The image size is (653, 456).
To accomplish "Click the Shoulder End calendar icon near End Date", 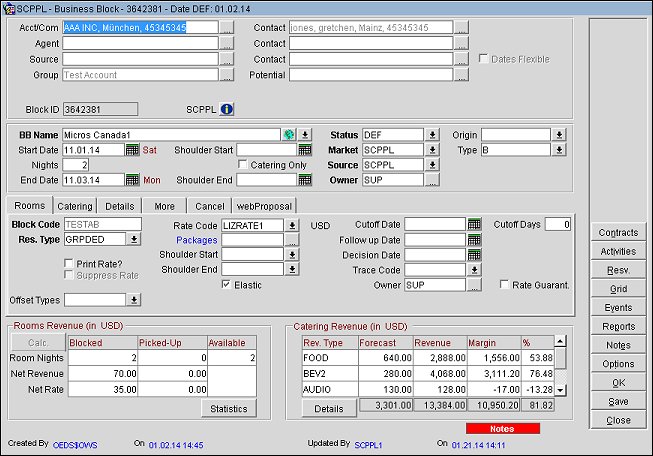I will (x=306, y=180).
